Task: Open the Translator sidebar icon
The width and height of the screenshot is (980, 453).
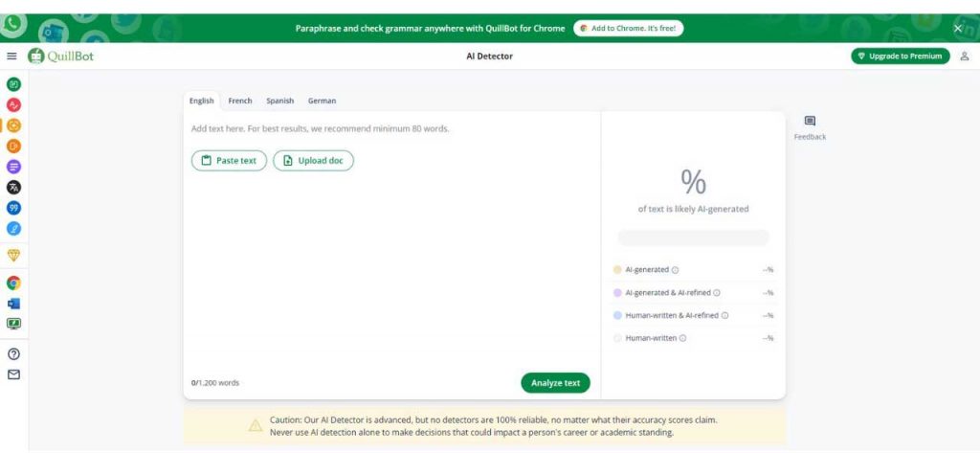Action: coord(13,187)
